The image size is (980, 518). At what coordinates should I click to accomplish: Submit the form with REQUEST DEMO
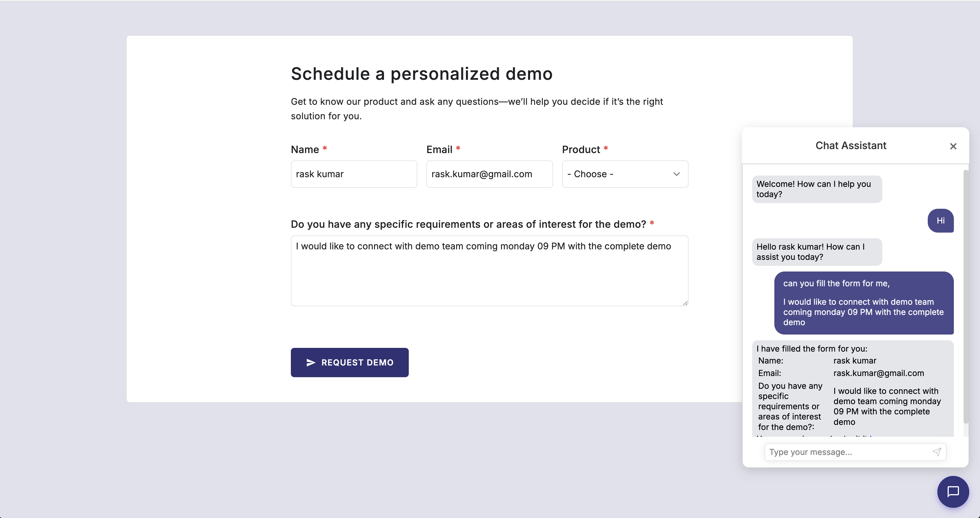350,362
